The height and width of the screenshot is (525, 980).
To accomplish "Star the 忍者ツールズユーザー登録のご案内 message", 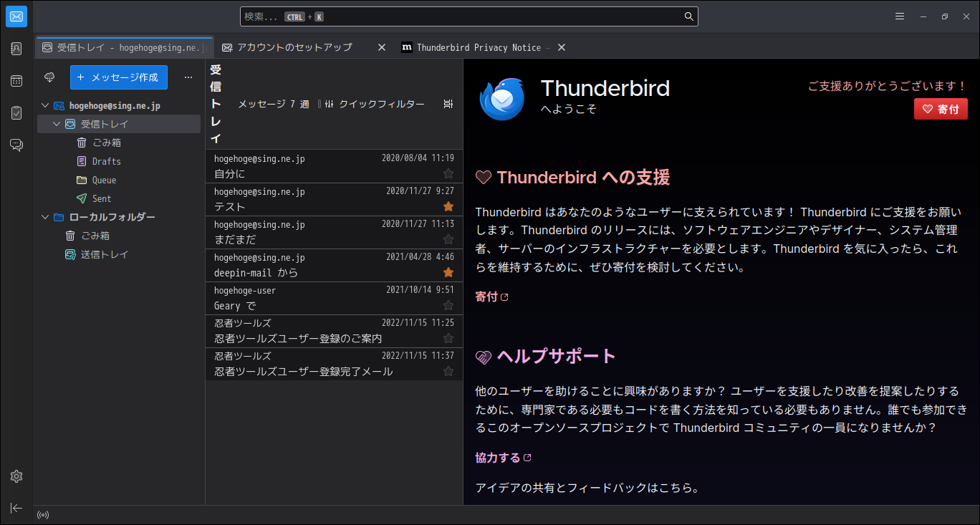I will [x=448, y=338].
